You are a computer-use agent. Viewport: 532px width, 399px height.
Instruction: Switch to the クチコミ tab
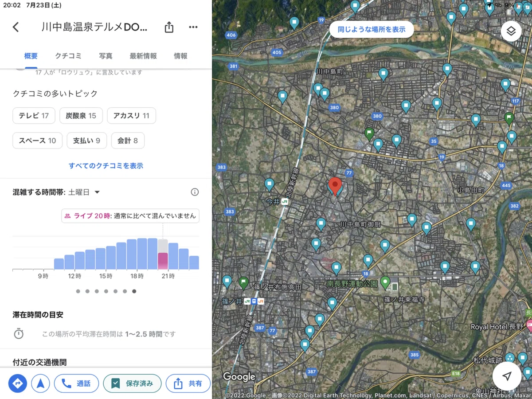[68, 56]
